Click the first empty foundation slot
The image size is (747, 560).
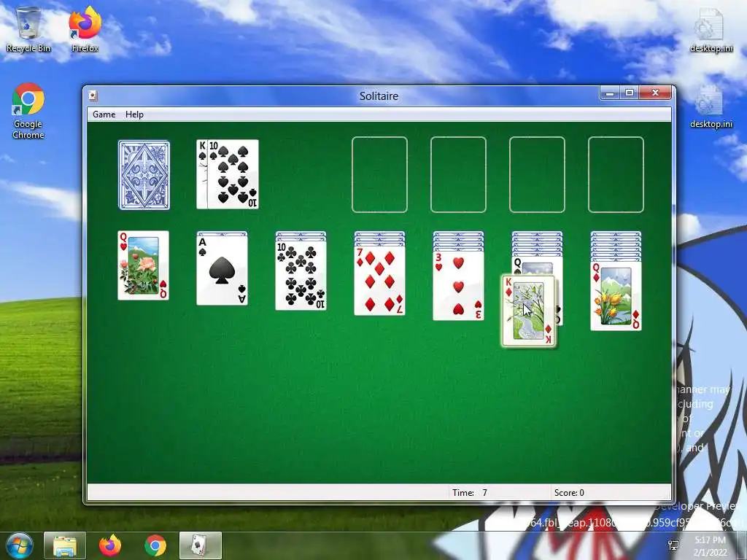tap(379, 174)
